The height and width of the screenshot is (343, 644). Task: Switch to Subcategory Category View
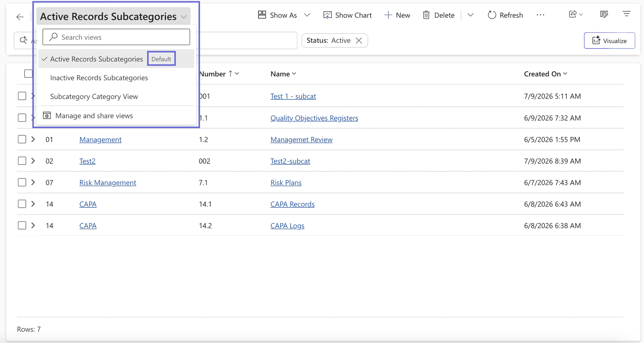coord(94,97)
